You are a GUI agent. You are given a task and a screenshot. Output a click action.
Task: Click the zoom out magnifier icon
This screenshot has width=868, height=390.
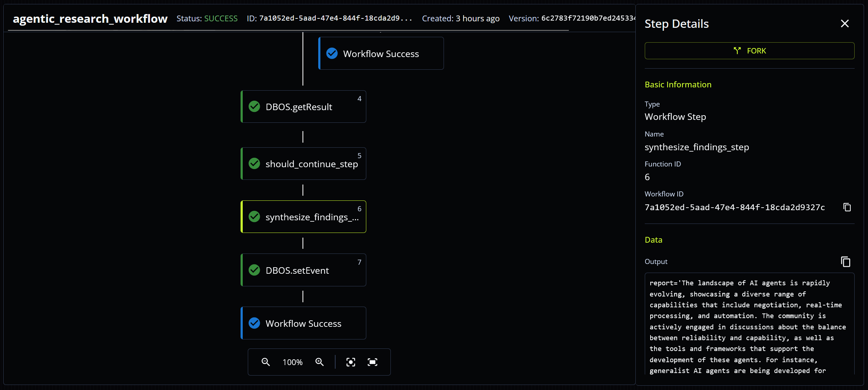[x=265, y=362]
